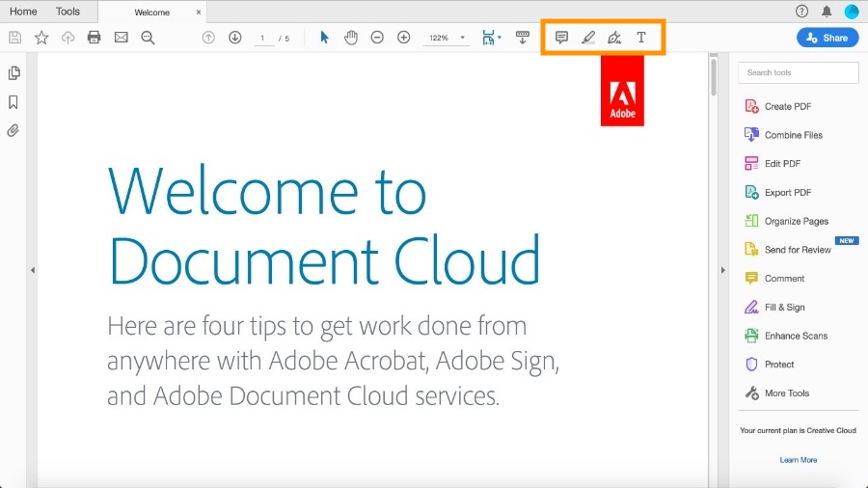This screenshot has width=868, height=488.
Task: Open bookmarks panel
Action: point(14,102)
